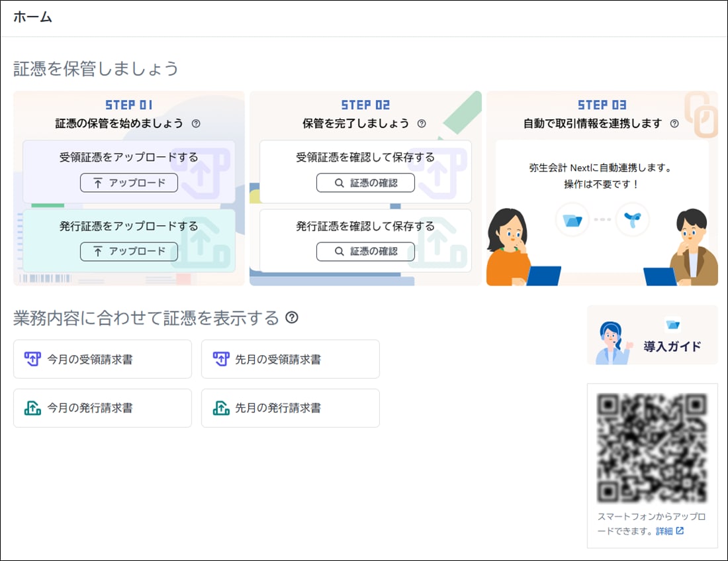The height and width of the screenshot is (561, 728).
Task: Open 今月の発行請求書 shortcut
Action: pyautogui.click(x=103, y=408)
